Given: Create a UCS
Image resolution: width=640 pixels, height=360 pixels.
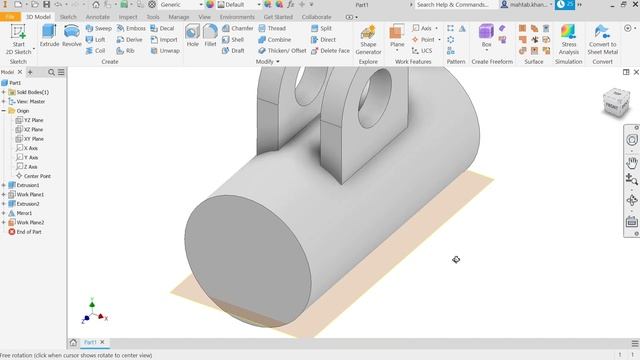Looking at the screenshot, I should [422, 51].
